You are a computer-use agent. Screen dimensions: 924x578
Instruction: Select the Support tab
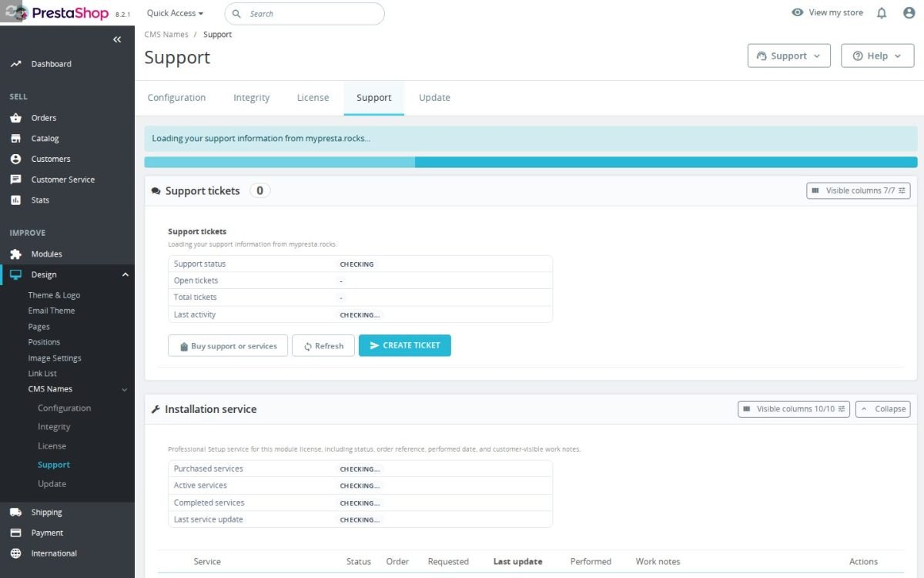coord(374,98)
